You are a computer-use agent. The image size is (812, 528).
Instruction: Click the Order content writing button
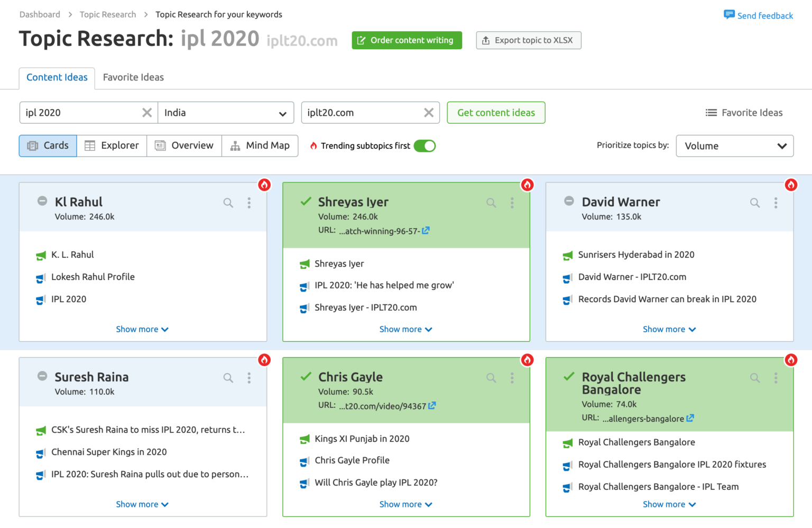[407, 40]
